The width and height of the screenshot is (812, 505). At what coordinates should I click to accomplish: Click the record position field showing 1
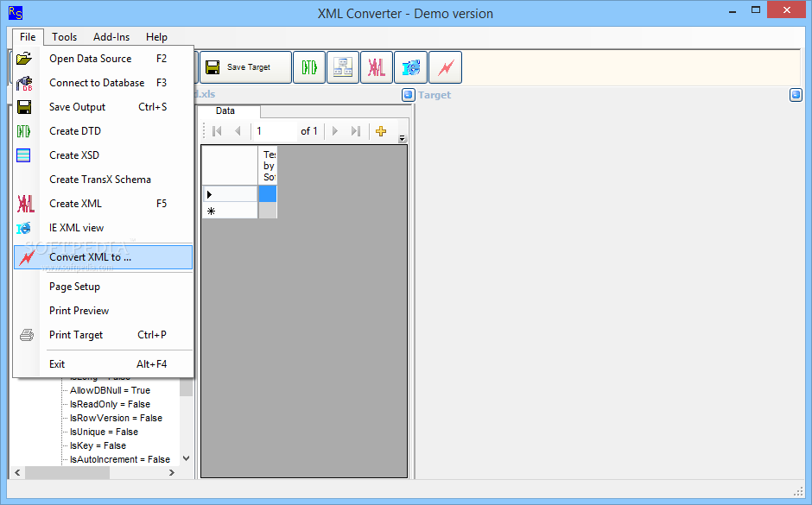click(276, 131)
